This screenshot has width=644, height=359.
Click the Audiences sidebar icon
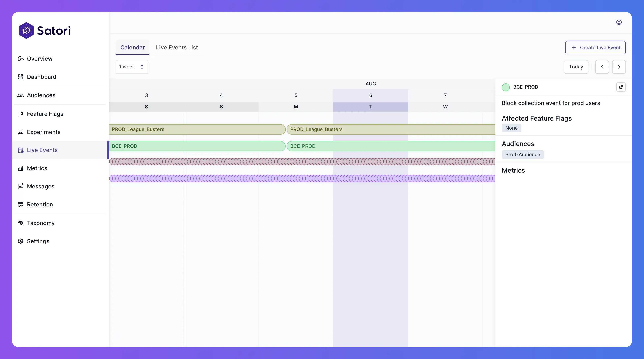pyautogui.click(x=20, y=95)
